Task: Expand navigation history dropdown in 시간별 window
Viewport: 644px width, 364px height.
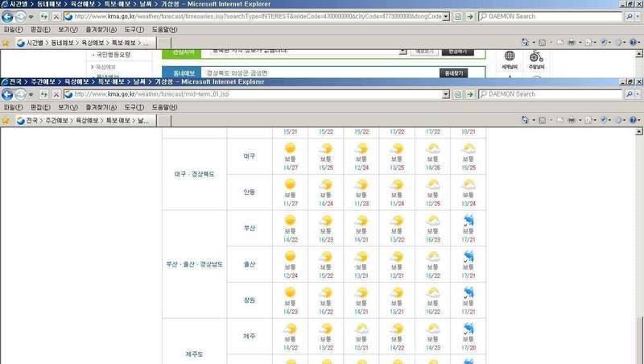Action: [31, 17]
